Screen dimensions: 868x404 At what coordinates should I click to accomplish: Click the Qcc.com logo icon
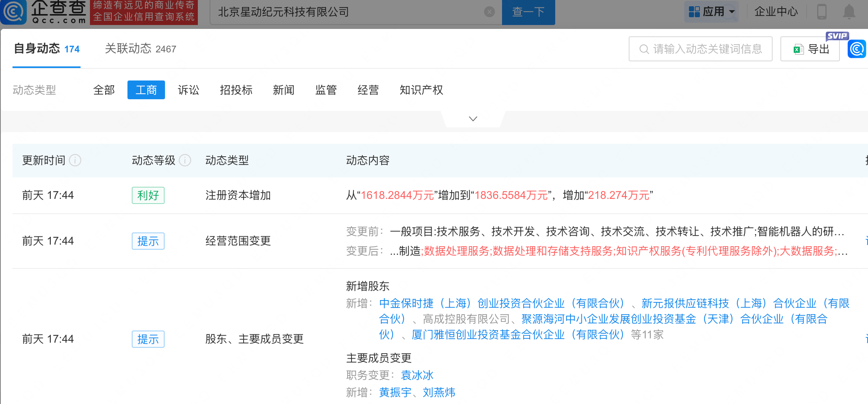pyautogui.click(x=14, y=12)
